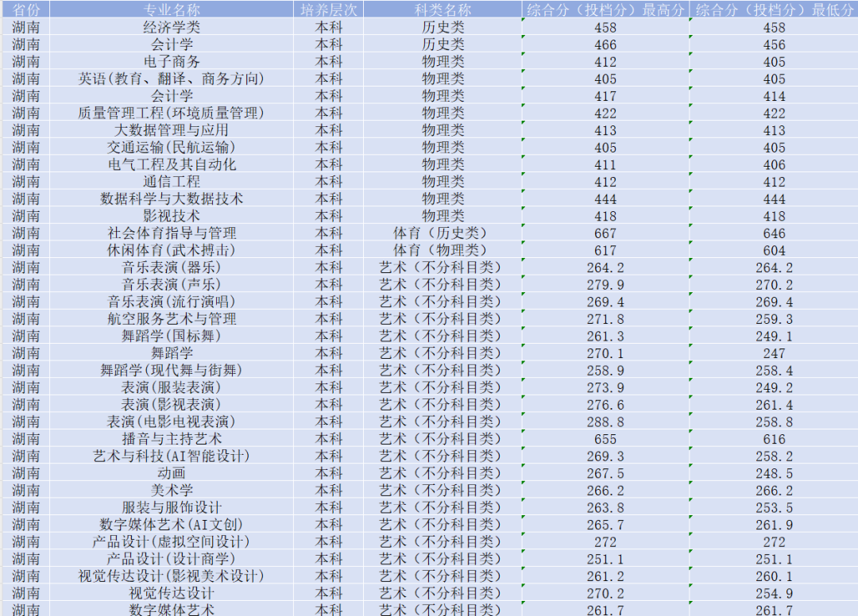
Task: Select 舞蹈学 cell with minimum score 247
Action: point(172,352)
